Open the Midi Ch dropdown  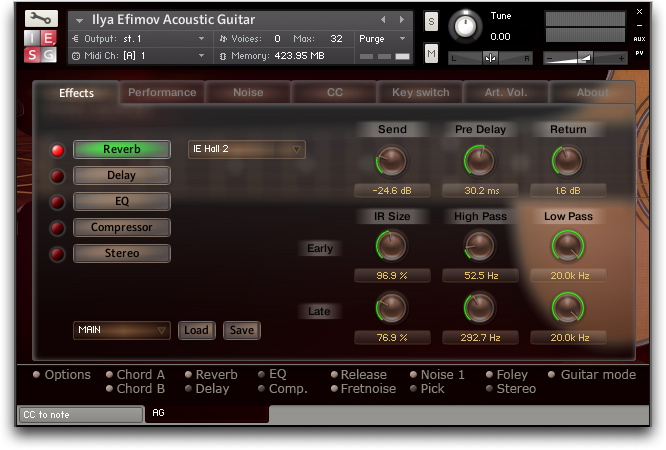[139, 56]
